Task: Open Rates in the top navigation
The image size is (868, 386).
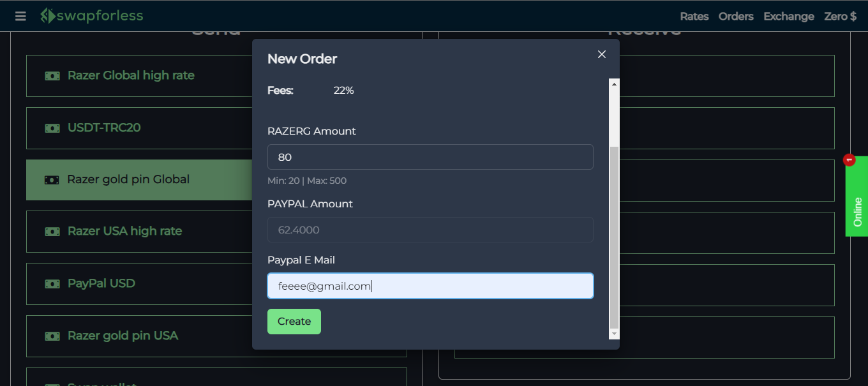Action: (694, 17)
